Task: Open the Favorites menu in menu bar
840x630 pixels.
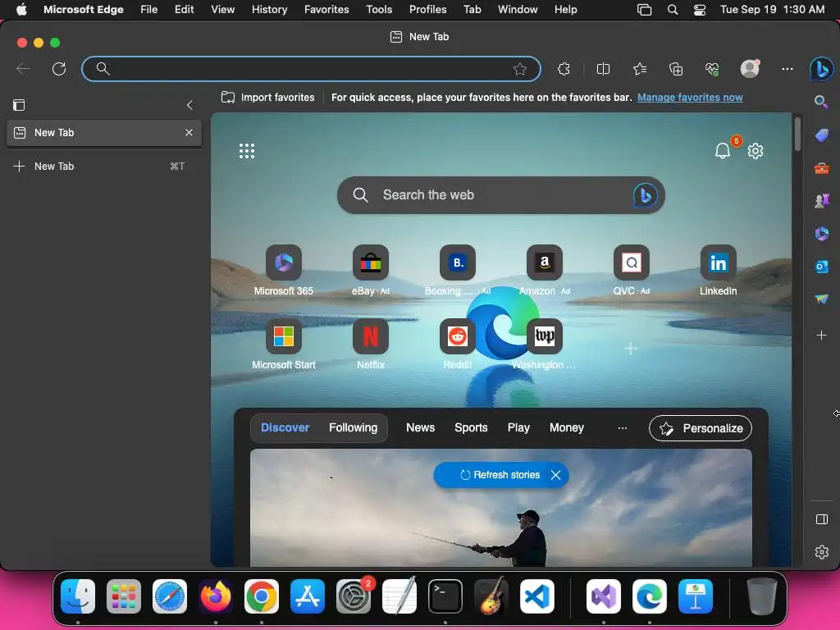Action: click(326, 10)
